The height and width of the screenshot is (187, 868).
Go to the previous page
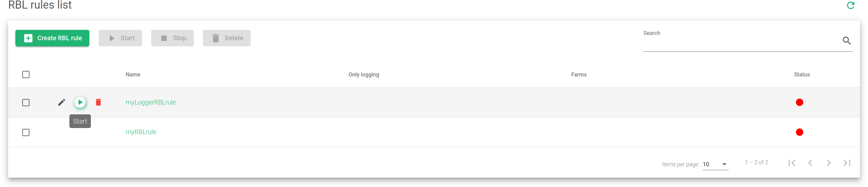pos(810,163)
